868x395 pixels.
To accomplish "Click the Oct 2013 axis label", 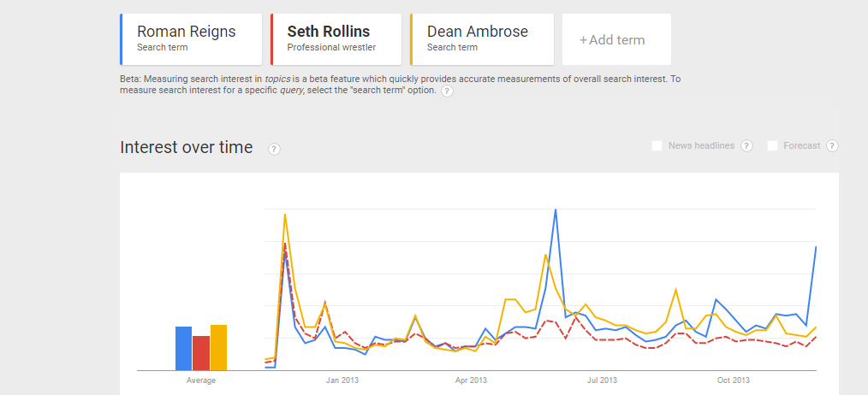I will (x=734, y=380).
